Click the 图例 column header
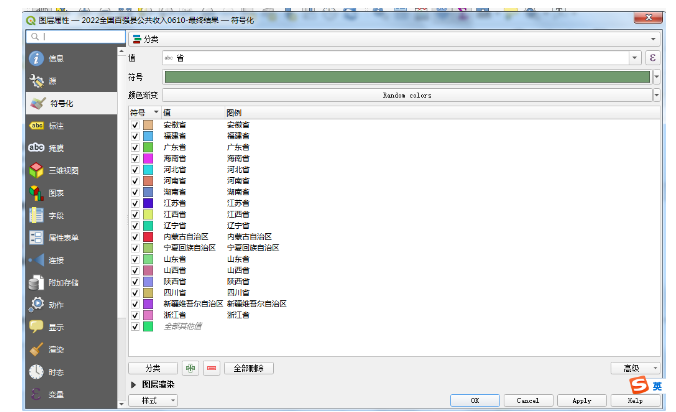676x412 pixels. click(234, 113)
